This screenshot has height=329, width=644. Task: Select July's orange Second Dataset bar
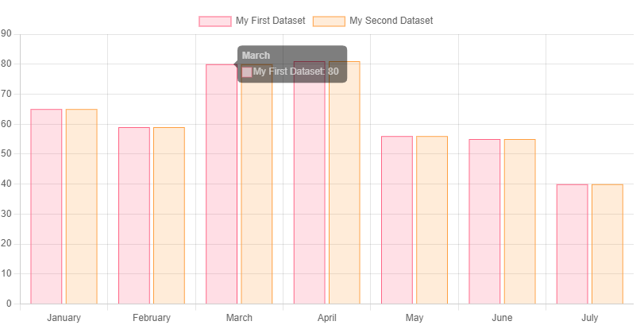607,244
